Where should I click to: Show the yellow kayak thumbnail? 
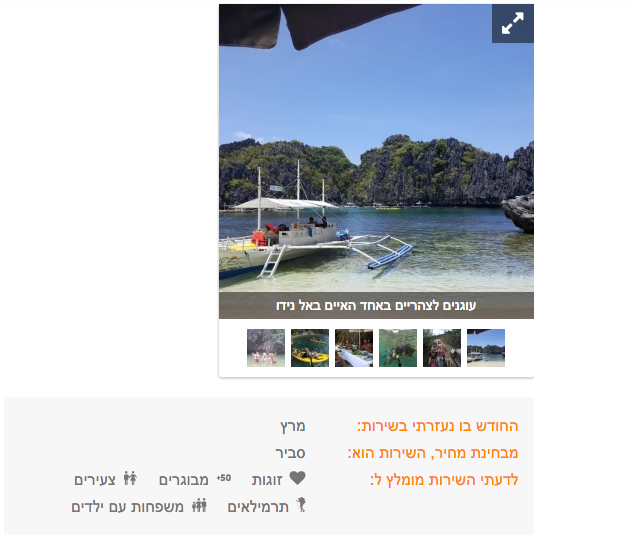(x=310, y=348)
